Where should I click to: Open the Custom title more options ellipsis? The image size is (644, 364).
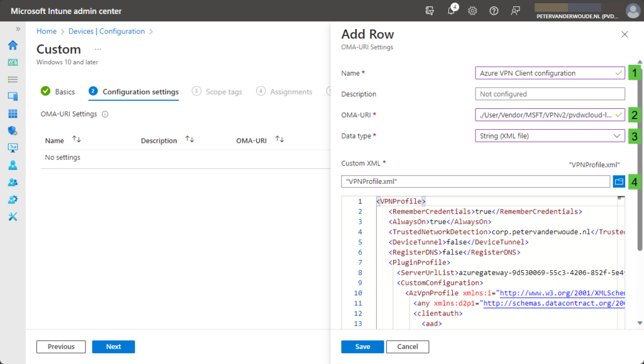(x=97, y=49)
